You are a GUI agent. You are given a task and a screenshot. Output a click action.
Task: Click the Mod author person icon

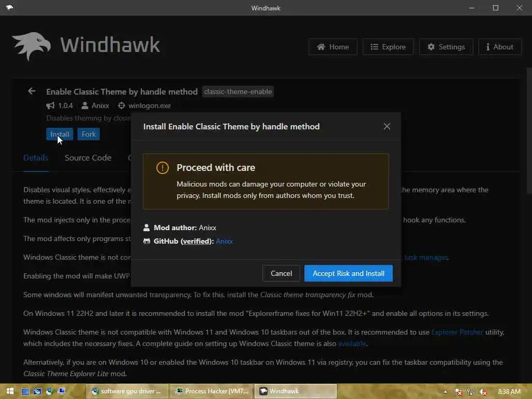(147, 228)
